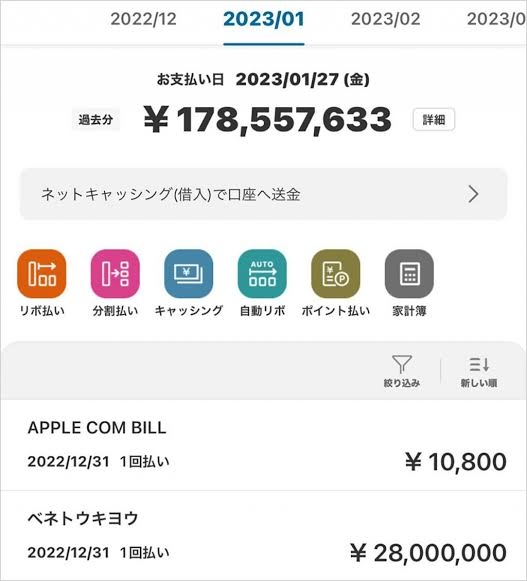Switch to the 2023/02 month tab
Image resolution: width=527 pixels, height=581 pixels.
point(385,19)
